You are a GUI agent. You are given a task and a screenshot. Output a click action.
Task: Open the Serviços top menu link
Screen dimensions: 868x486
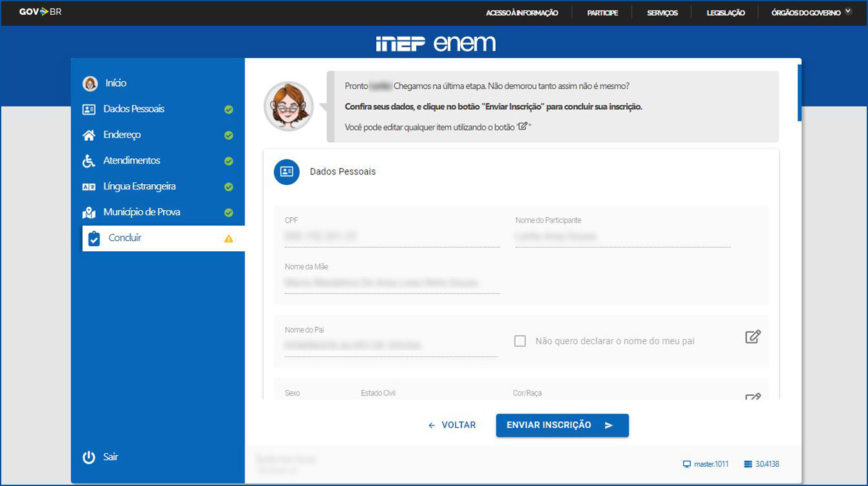662,12
